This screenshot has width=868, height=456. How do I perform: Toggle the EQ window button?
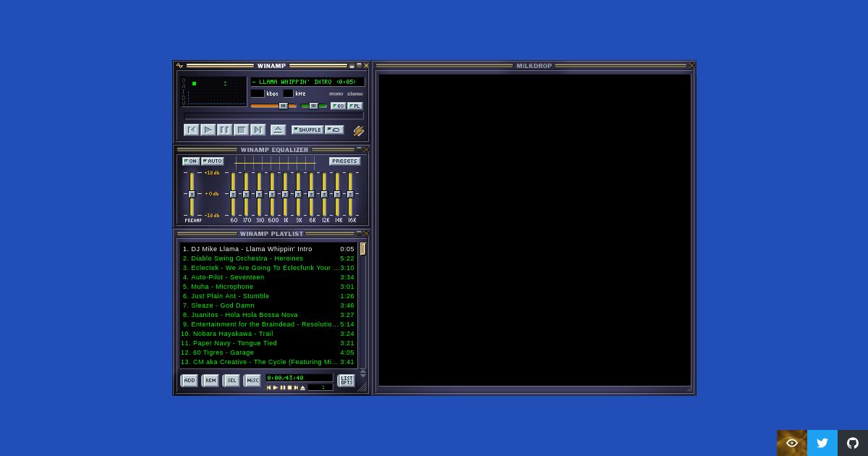pyautogui.click(x=338, y=106)
